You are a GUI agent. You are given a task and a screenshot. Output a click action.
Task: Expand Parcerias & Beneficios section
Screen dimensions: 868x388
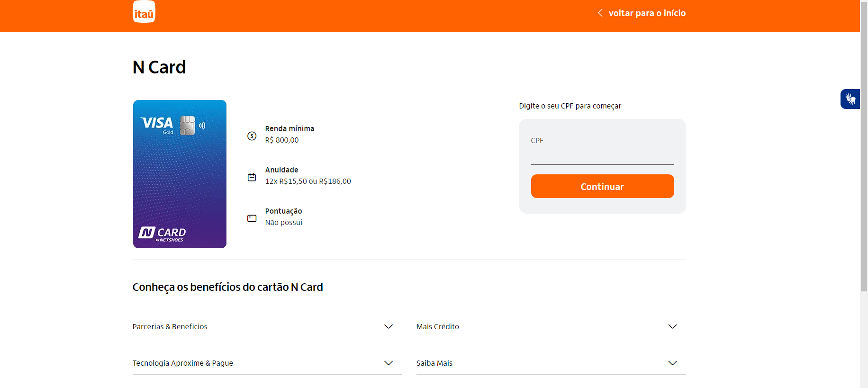pyautogui.click(x=170, y=326)
